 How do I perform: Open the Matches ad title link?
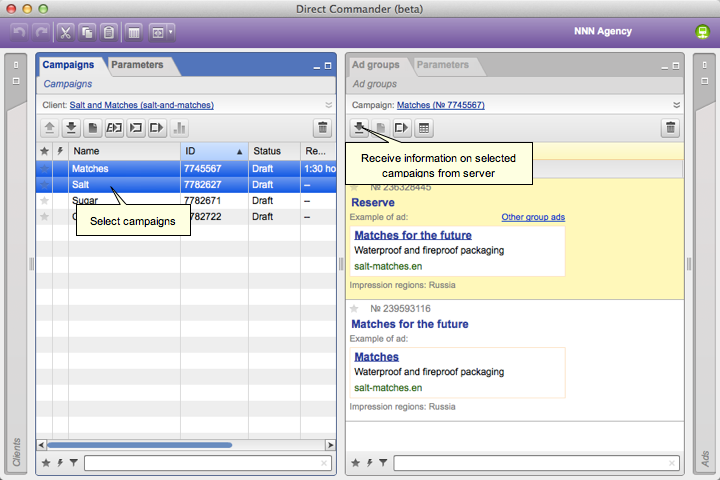376,357
